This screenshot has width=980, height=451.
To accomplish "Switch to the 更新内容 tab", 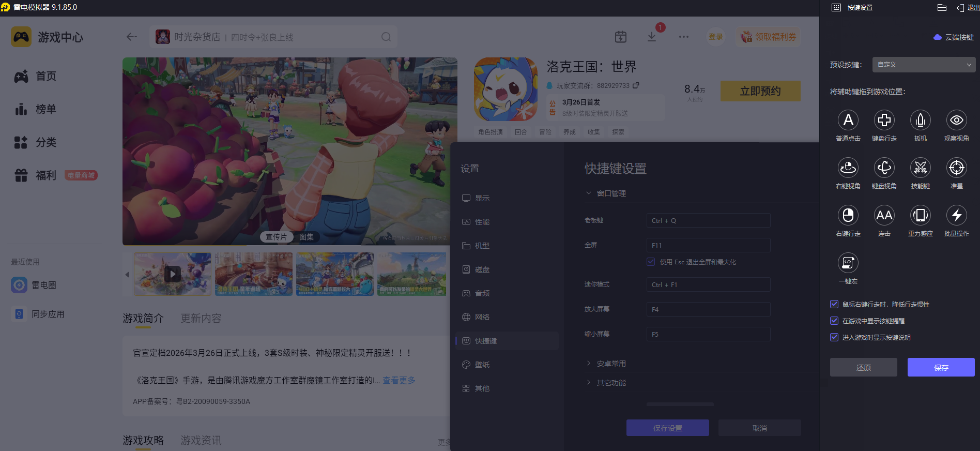I will 201,318.
